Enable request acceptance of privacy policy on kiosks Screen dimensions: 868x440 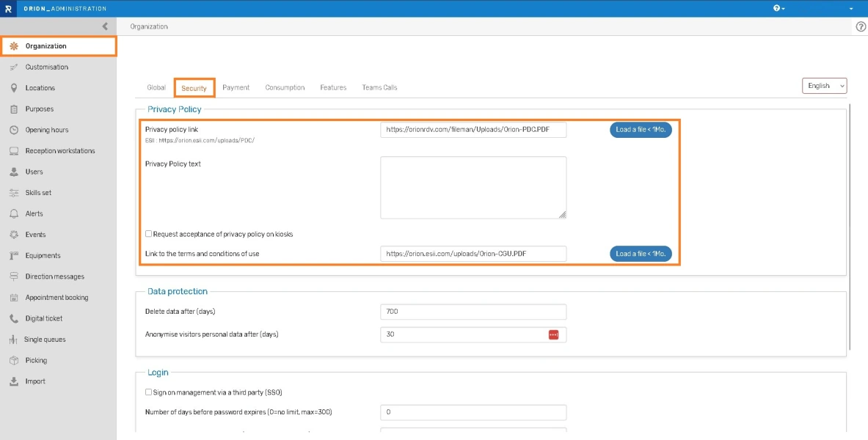coord(149,234)
